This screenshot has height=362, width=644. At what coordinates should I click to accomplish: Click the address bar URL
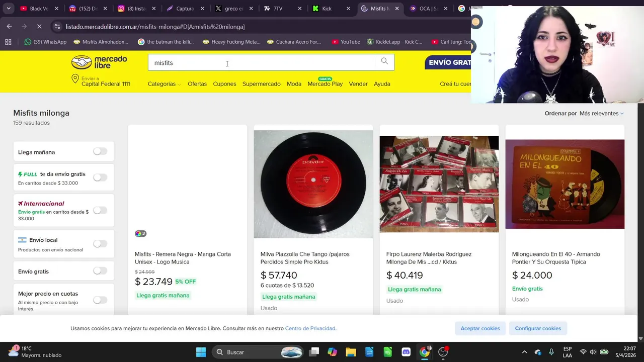pos(155,27)
